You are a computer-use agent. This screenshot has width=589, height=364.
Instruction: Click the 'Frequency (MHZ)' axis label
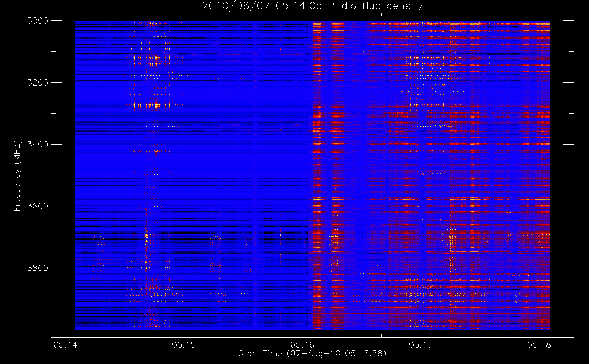point(17,175)
